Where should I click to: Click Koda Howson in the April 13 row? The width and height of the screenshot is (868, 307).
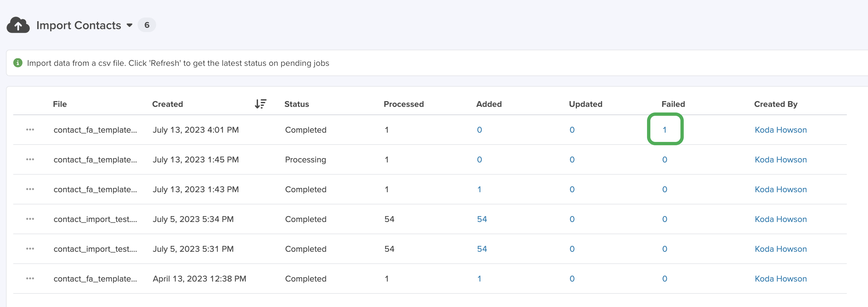tap(780, 279)
